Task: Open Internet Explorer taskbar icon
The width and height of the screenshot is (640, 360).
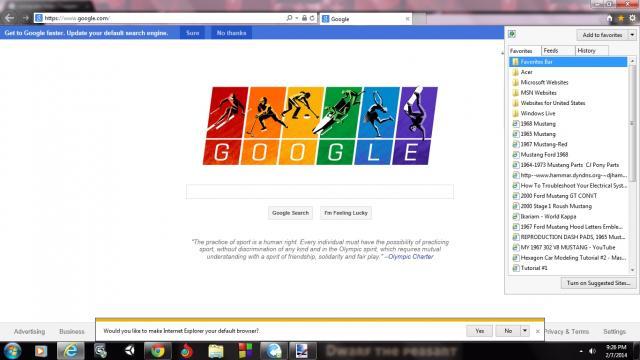Action: coord(71,351)
